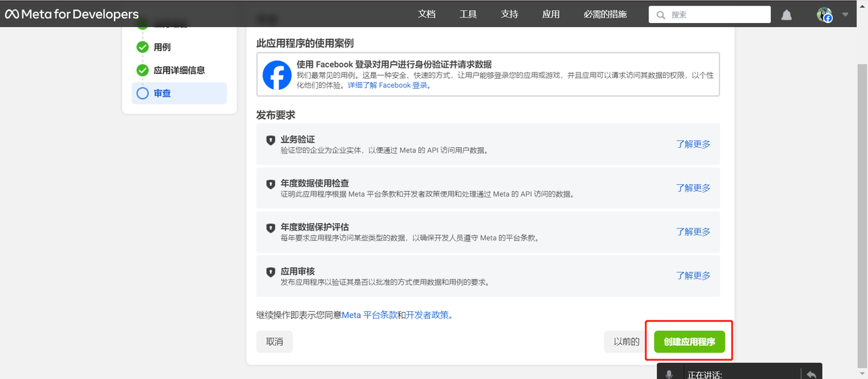Click the 取消 button
The height and width of the screenshot is (379, 868).
275,342
